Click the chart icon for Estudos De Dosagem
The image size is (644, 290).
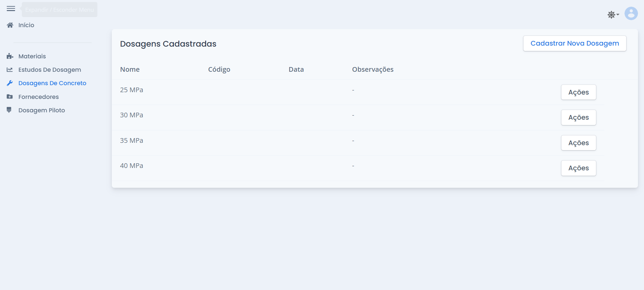pyautogui.click(x=10, y=70)
